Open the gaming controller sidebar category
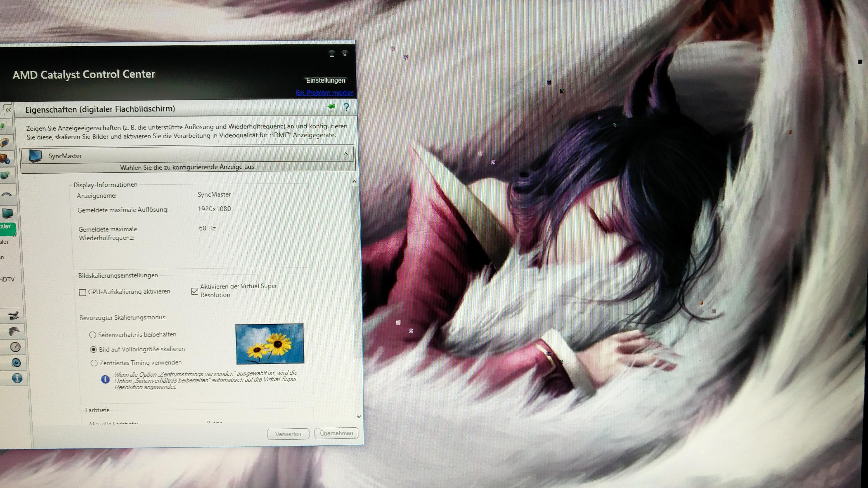 pyautogui.click(x=14, y=331)
